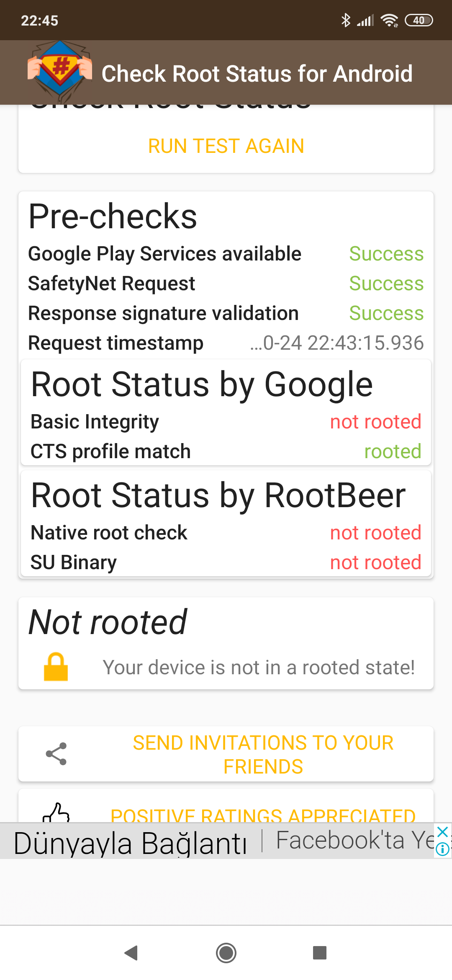Open the ad info icon

[442, 849]
